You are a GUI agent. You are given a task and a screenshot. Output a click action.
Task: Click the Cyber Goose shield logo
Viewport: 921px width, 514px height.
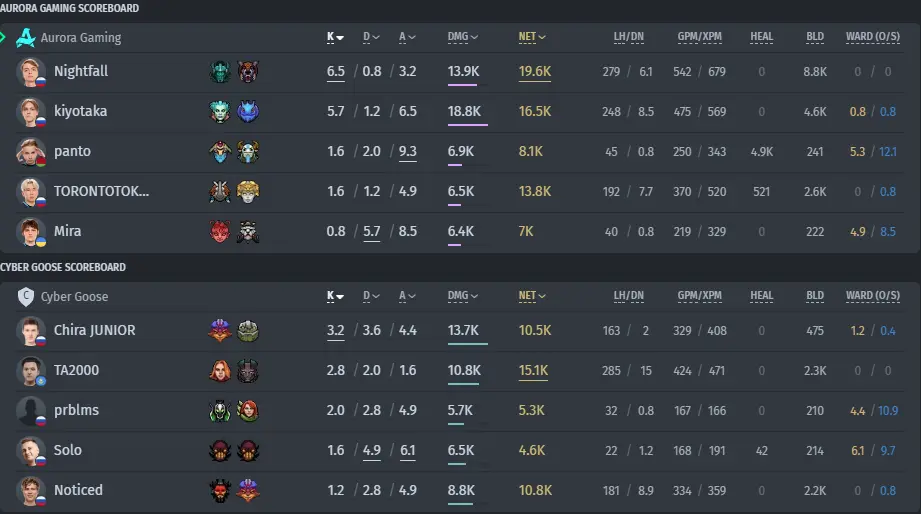25,297
